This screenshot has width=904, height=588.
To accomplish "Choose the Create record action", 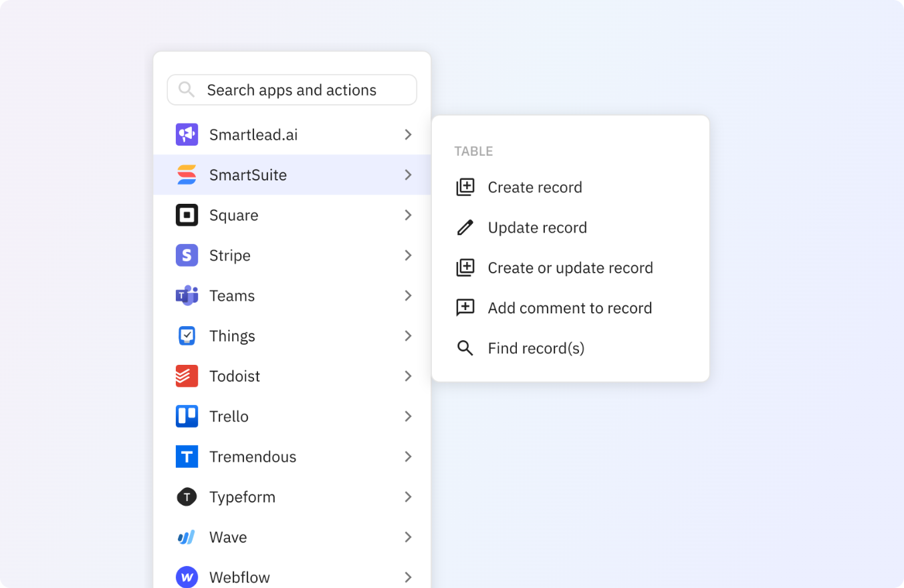I will (x=570, y=187).
